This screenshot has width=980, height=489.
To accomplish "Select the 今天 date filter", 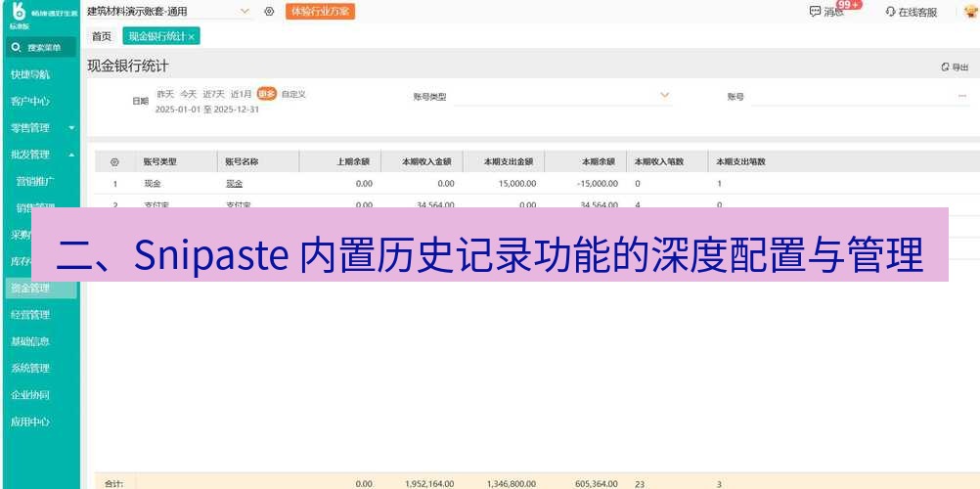I will 188,95.
